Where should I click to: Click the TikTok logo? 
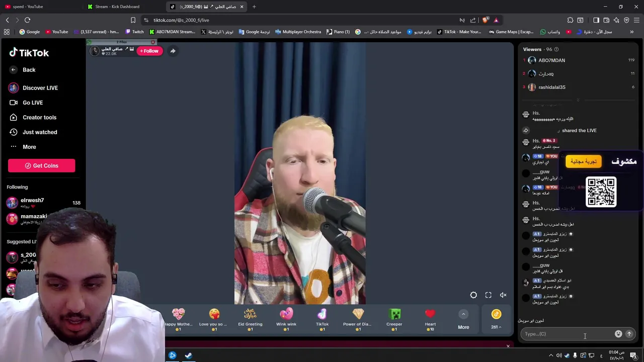[29, 53]
